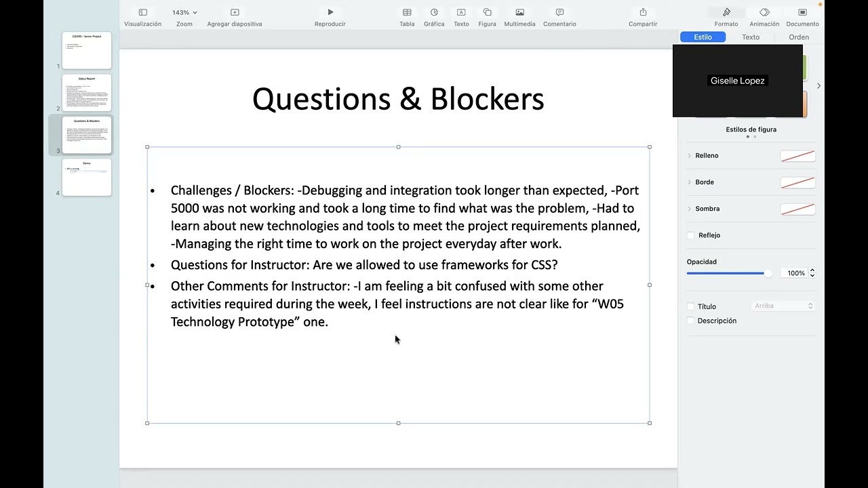Open the Multimedia insert icon
The height and width of the screenshot is (488, 868).
click(519, 12)
